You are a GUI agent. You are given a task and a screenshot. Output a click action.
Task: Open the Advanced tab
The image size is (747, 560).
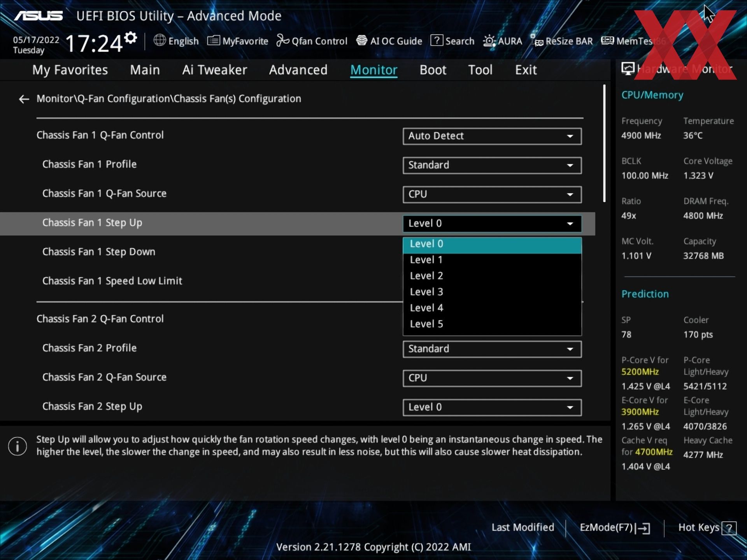298,70
